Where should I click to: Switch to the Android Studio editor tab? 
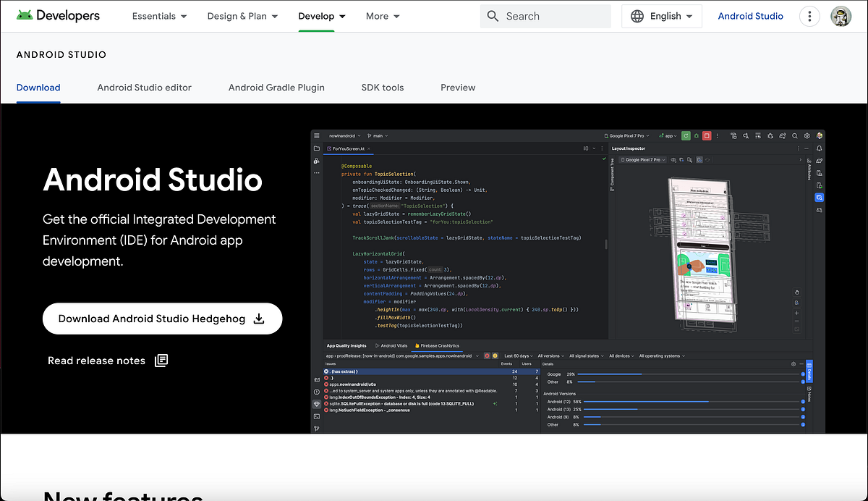[145, 88]
